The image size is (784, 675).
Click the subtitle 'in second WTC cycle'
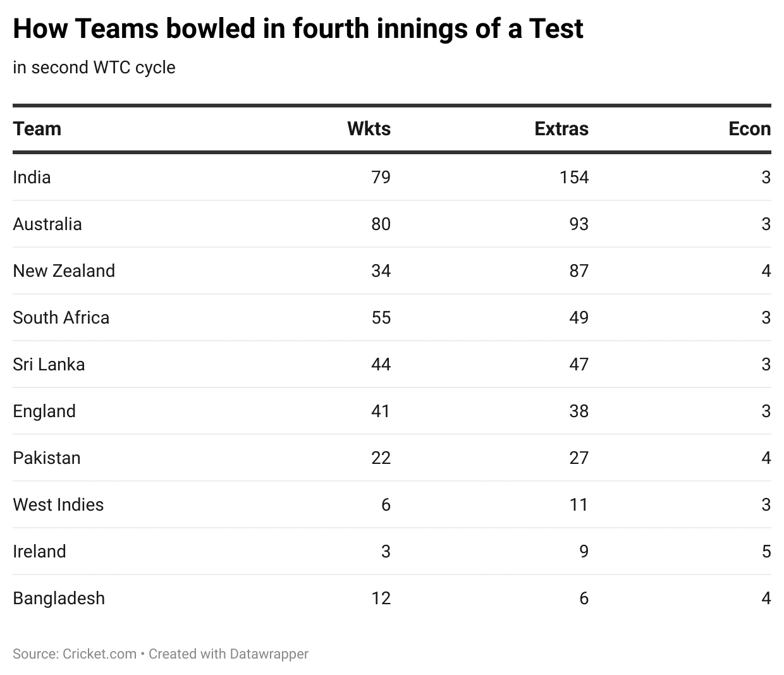[94, 68]
